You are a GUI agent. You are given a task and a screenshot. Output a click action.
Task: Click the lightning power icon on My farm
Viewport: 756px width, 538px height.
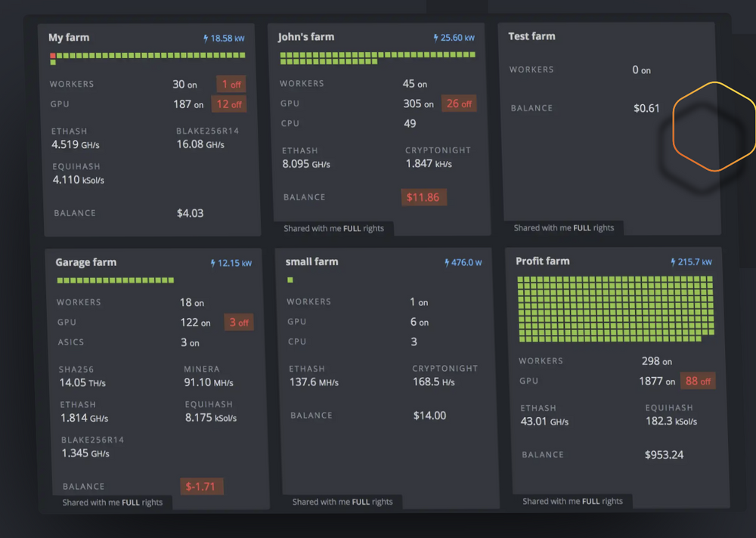pyautogui.click(x=204, y=37)
